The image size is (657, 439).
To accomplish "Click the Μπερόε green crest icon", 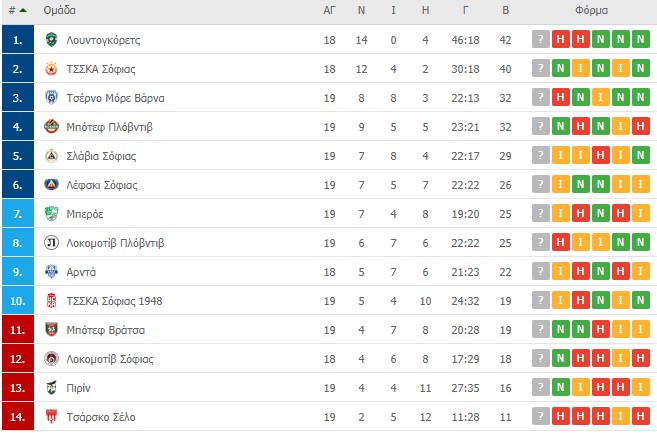I will (51, 214).
